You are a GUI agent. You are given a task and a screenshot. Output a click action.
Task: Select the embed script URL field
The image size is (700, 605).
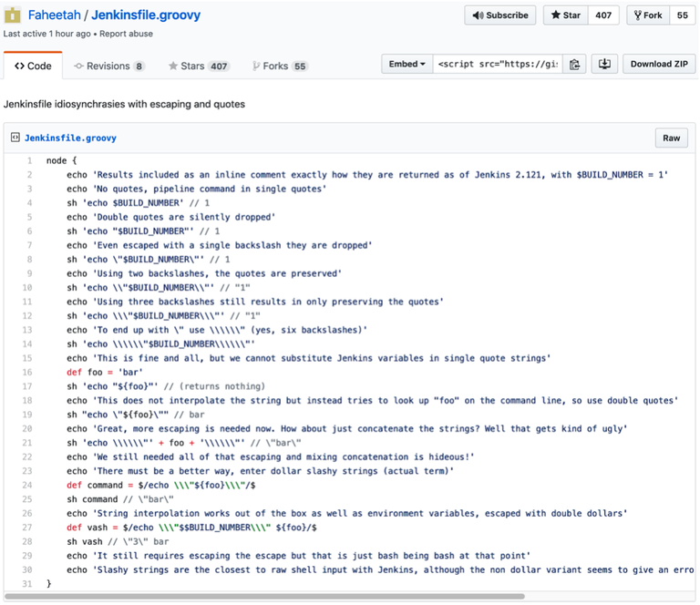point(498,64)
